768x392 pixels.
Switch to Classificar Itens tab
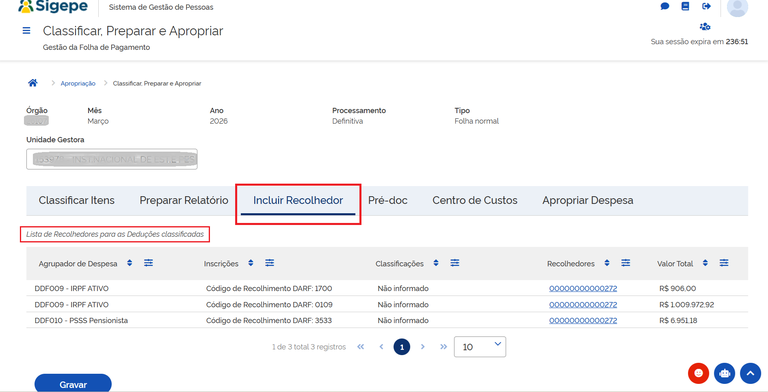click(76, 200)
